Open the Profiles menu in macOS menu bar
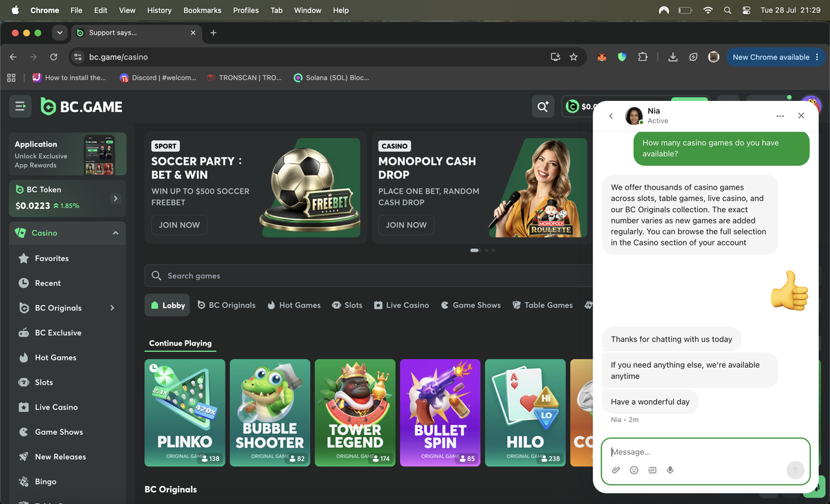The width and height of the screenshot is (830, 504). coord(246,10)
